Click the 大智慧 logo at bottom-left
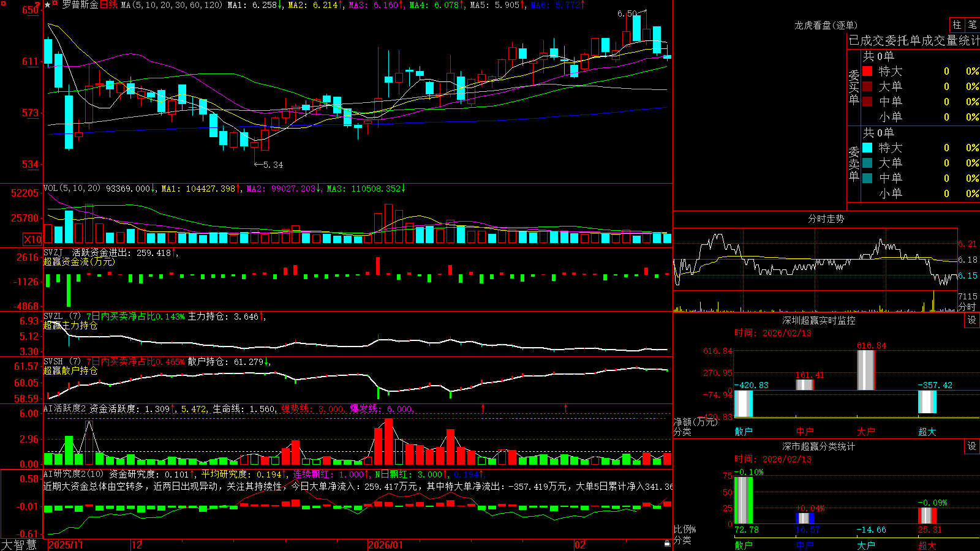This screenshot has height=551, width=980. coord(19,544)
